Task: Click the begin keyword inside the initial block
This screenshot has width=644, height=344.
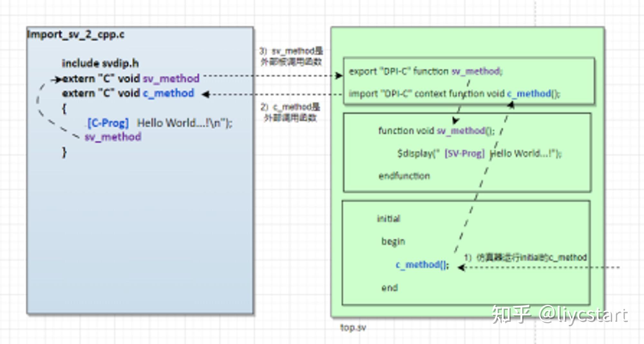Action: 393,241
